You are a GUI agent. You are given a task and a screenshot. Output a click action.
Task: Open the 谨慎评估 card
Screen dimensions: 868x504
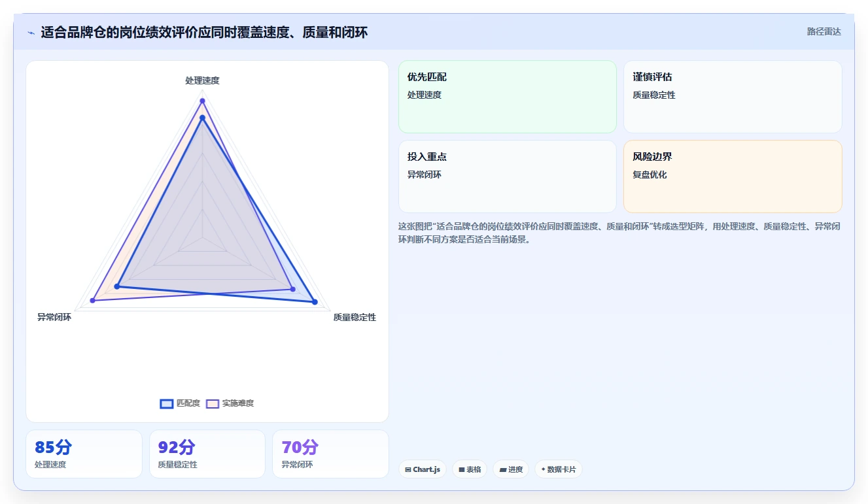pyautogui.click(x=733, y=97)
